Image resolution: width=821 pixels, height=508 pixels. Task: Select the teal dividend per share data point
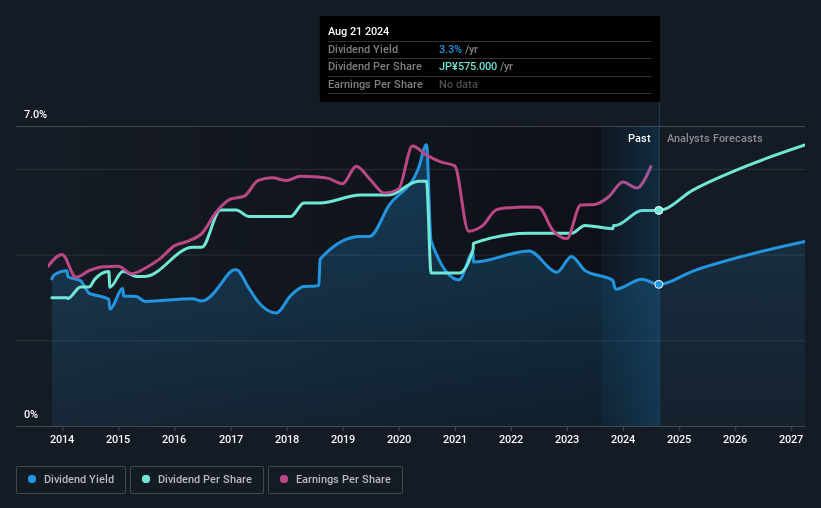coord(659,211)
